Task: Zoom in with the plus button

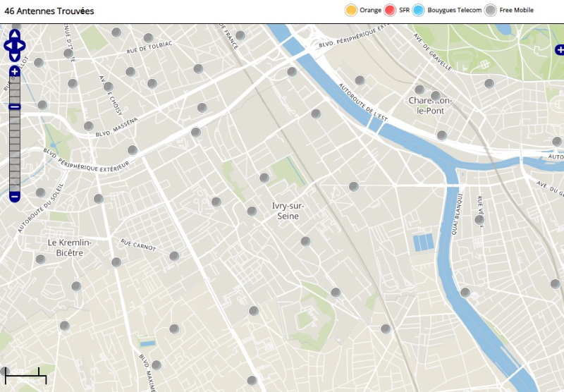Action: click(15, 72)
